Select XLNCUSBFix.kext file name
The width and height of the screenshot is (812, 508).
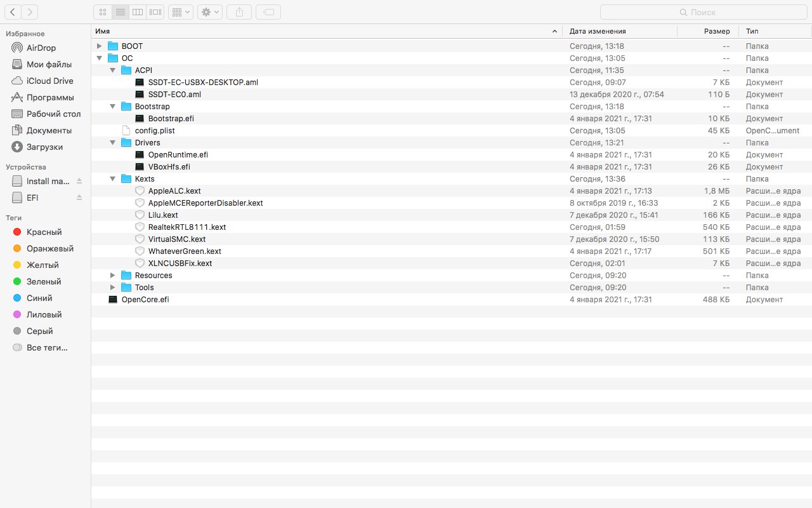click(180, 263)
